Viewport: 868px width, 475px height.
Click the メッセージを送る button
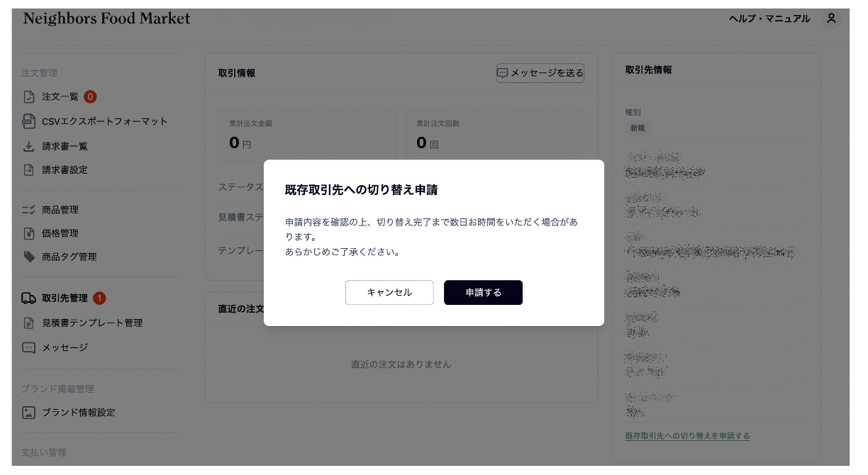pos(540,73)
